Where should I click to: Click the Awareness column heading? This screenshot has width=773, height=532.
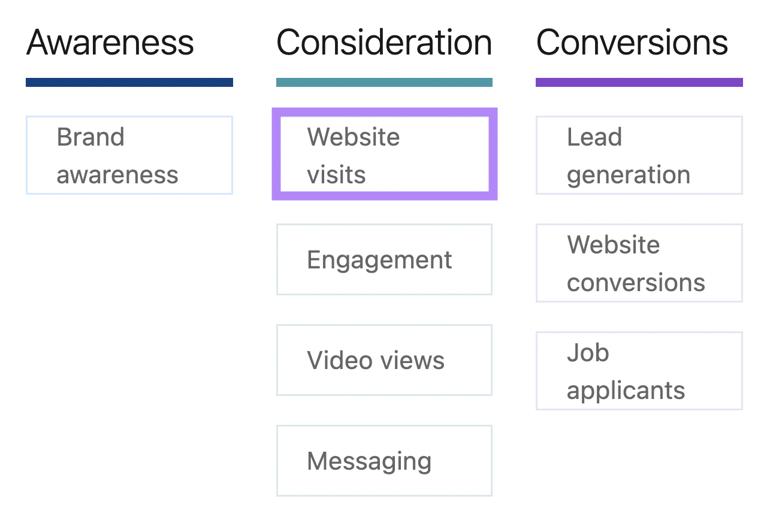click(x=110, y=43)
